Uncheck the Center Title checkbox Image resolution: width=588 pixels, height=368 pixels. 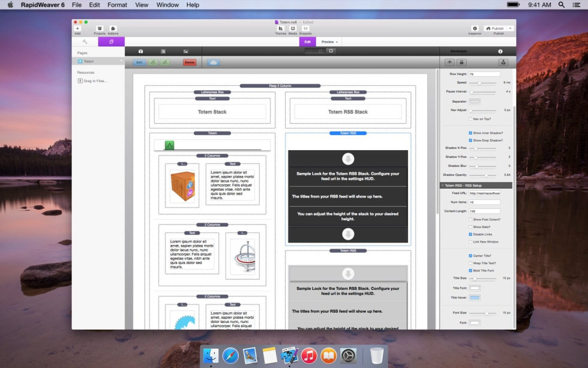tap(470, 256)
